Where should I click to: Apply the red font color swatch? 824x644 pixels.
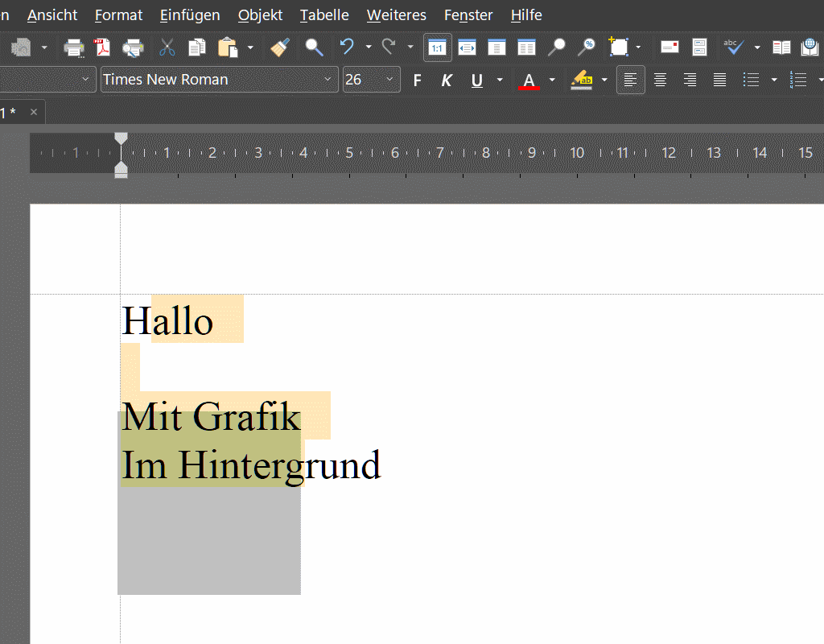529,80
